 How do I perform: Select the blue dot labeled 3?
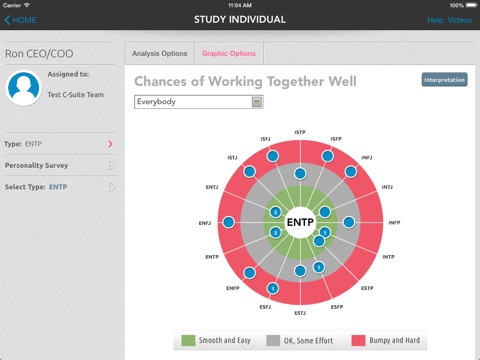[275, 233]
